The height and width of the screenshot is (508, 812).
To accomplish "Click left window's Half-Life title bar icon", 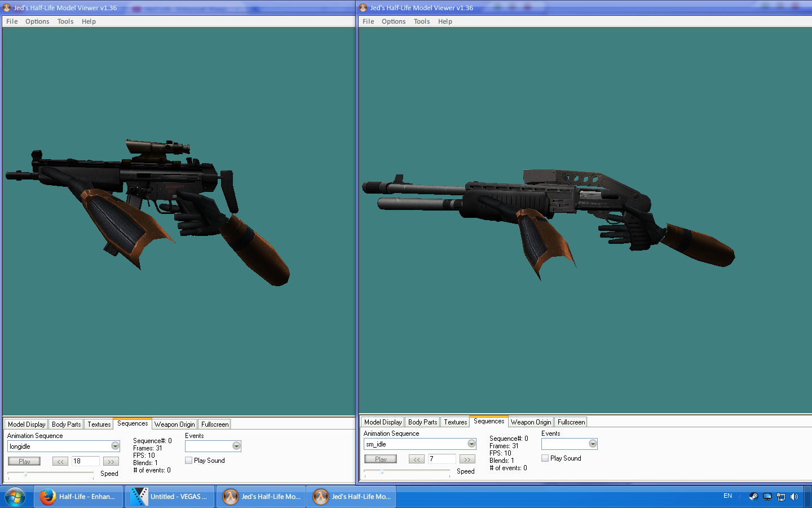I will click(x=7, y=8).
